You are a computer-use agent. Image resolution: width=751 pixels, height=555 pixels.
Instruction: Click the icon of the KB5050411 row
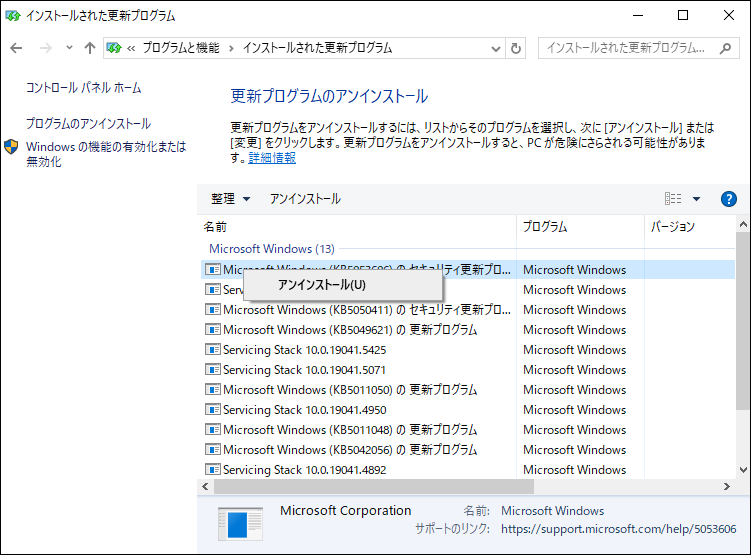pyautogui.click(x=213, y=310)
